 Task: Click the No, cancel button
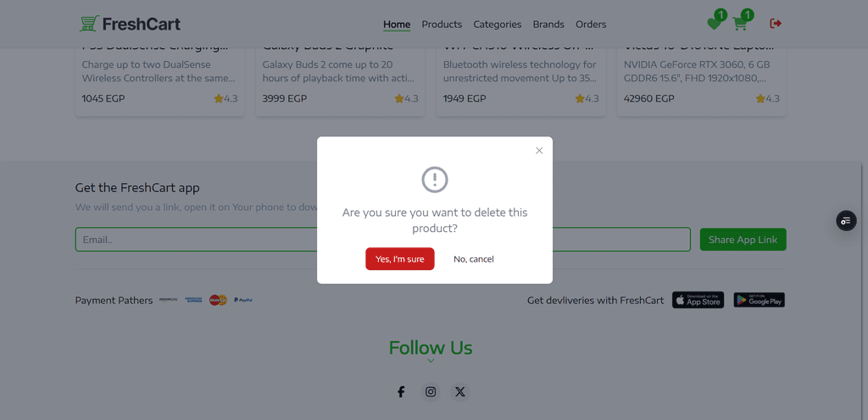(x=473, y=258)
